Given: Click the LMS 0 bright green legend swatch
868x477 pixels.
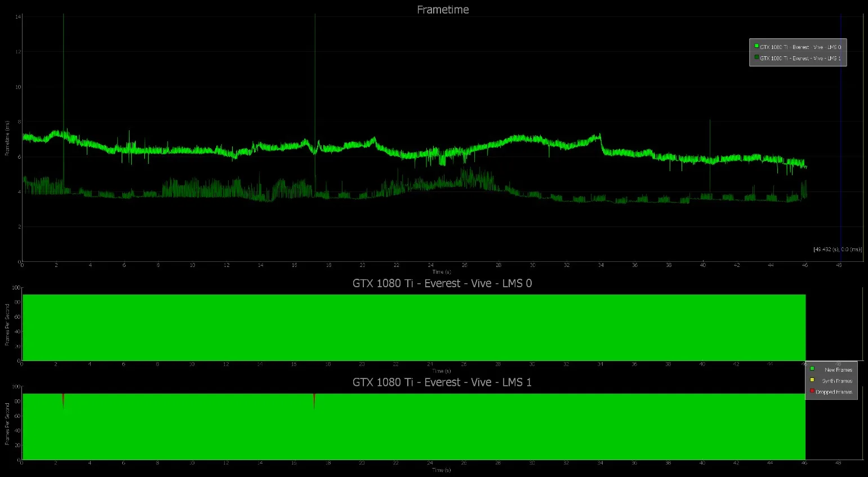Looking at the screenshot, I should [756, 46].
